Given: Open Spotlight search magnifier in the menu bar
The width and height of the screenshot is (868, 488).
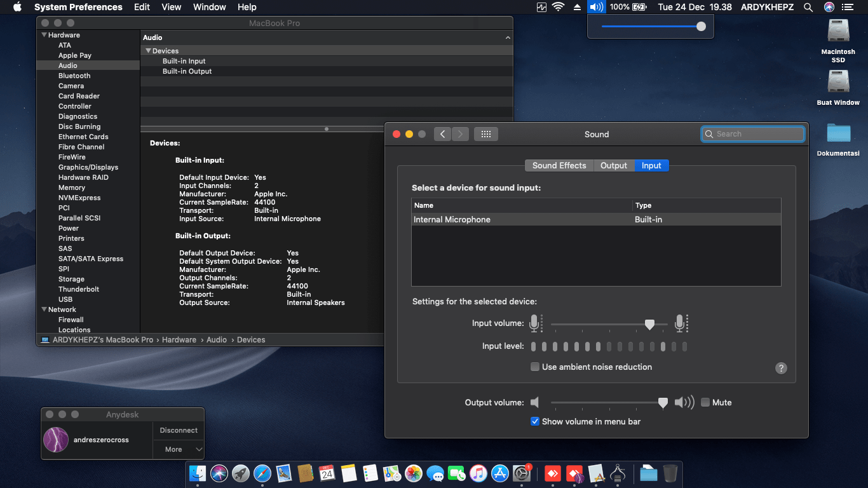Looking at the screenshot, I should click(808, 7).
